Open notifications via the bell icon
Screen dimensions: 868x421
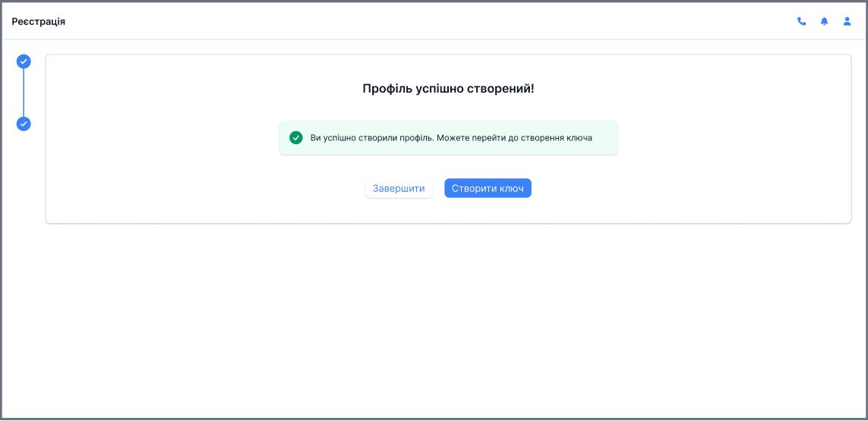[x=824, y=21]
